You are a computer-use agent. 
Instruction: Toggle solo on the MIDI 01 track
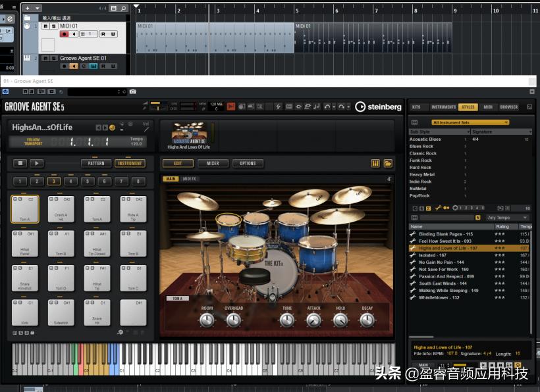coord(53,26)
